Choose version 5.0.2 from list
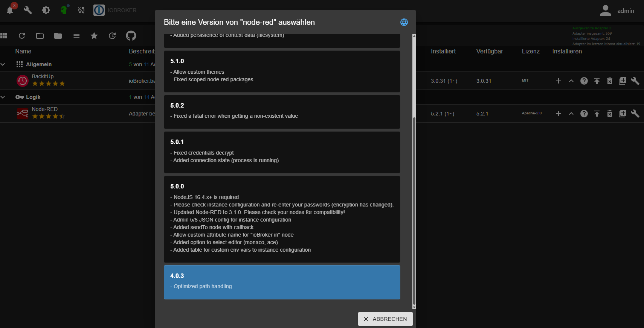644x328 pixels. (x=282, y=112)
